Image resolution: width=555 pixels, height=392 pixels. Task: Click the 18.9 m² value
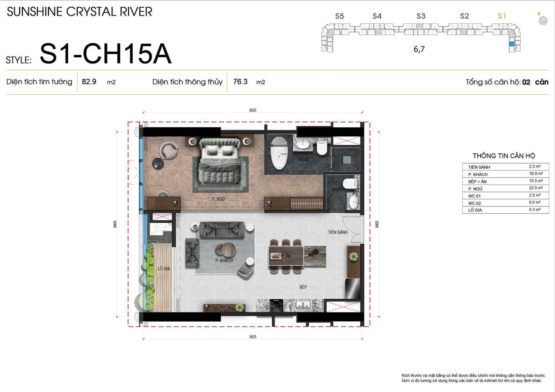point(536,174)
